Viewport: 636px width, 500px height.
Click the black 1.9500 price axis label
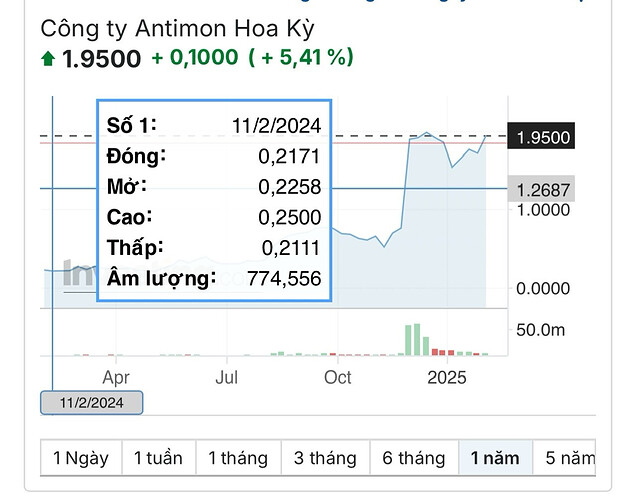544,138
